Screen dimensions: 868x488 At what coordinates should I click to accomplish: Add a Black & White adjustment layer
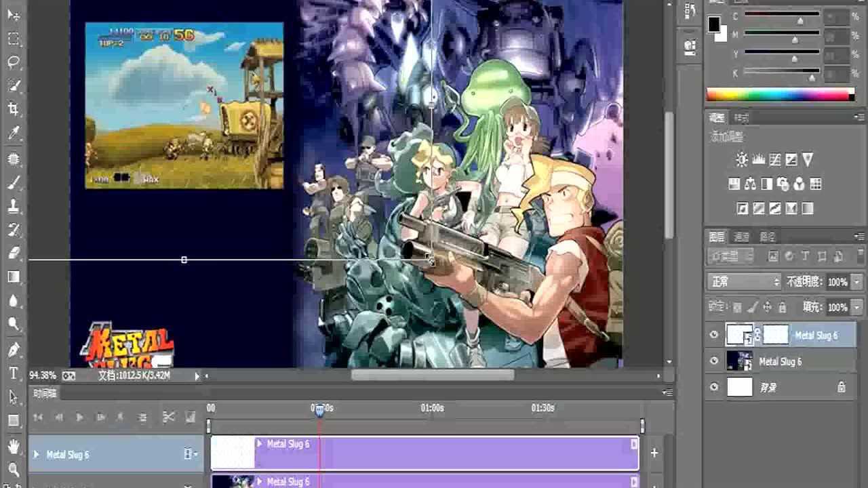pos(767,184)
